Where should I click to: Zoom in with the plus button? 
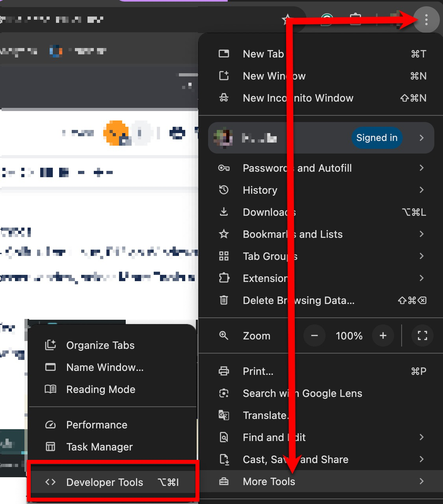tap(383, 335)
